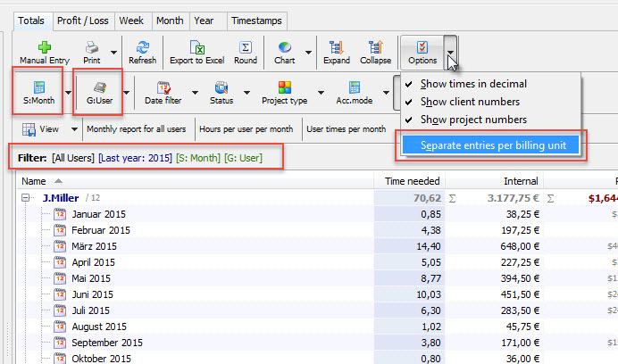
Task: Click the Print toolbar icon
Action: [x=91, y=47]
